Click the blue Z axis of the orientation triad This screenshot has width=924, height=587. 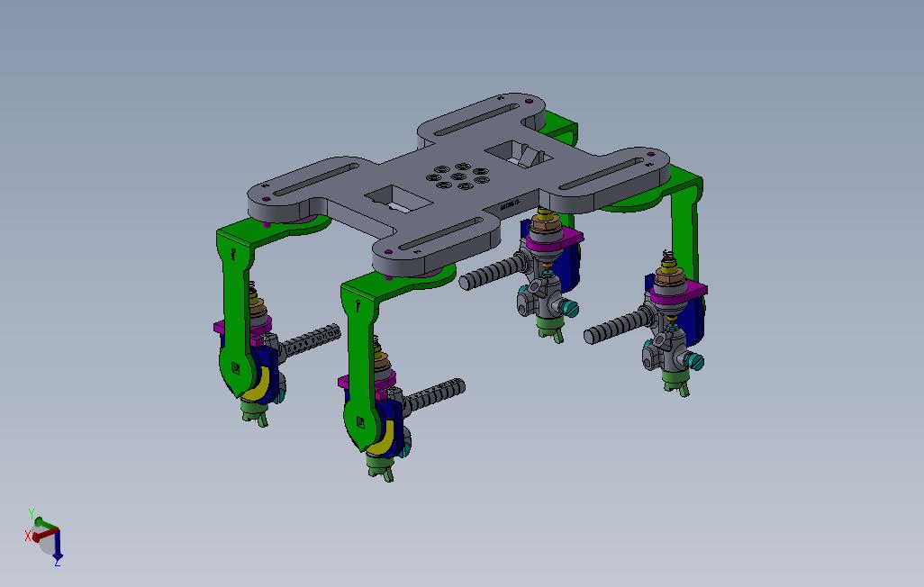pos(58,545)
